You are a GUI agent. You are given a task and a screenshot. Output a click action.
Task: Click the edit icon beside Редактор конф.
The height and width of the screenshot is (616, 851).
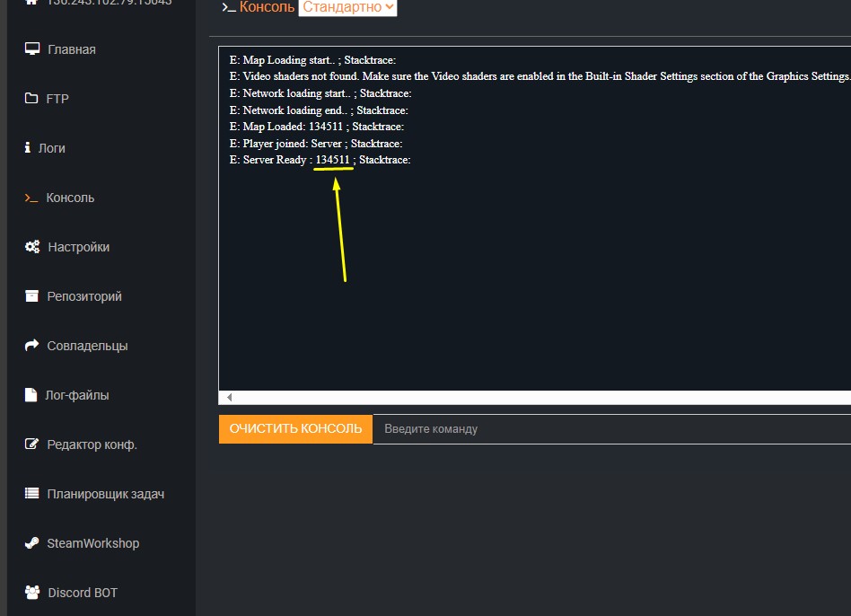32,444
